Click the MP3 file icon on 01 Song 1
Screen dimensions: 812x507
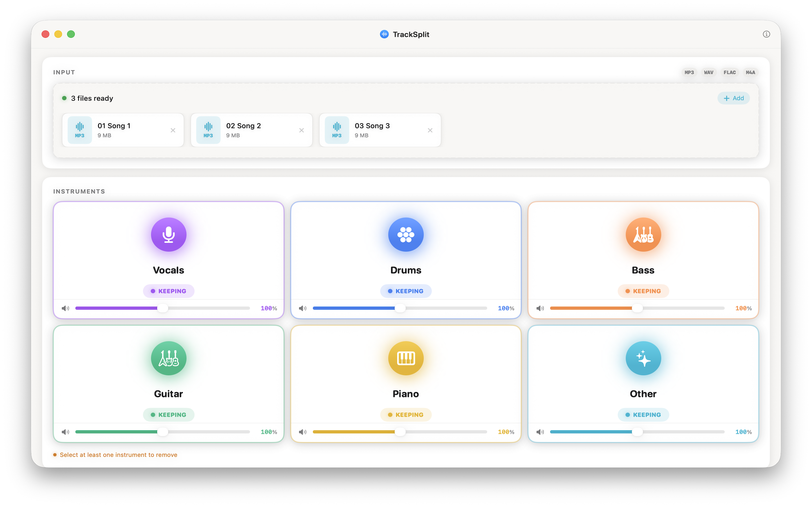coord(80,130)
